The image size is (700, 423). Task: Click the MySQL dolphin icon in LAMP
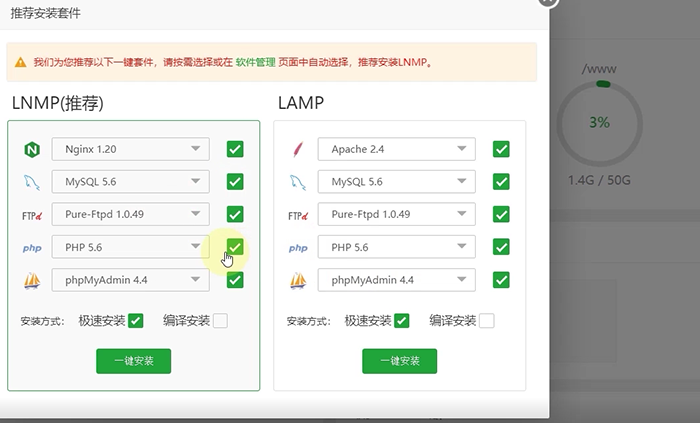point(298,182)
